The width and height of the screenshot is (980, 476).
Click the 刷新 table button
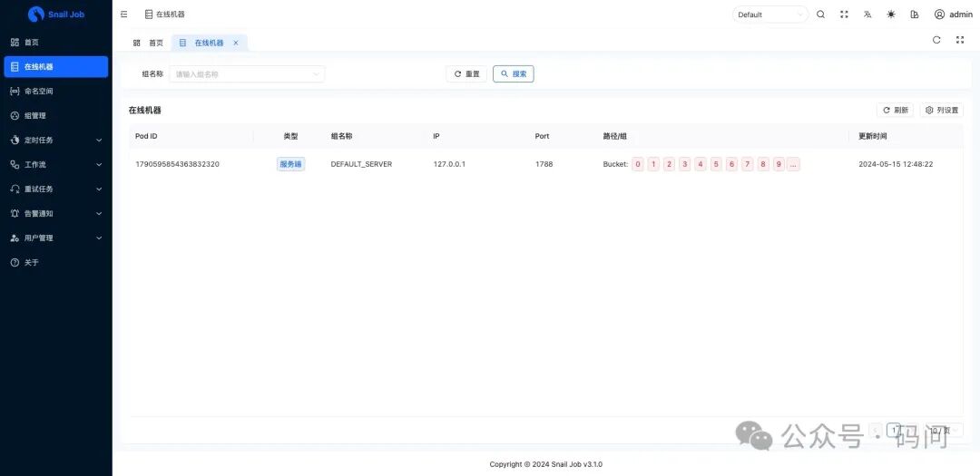coord(895,110)
